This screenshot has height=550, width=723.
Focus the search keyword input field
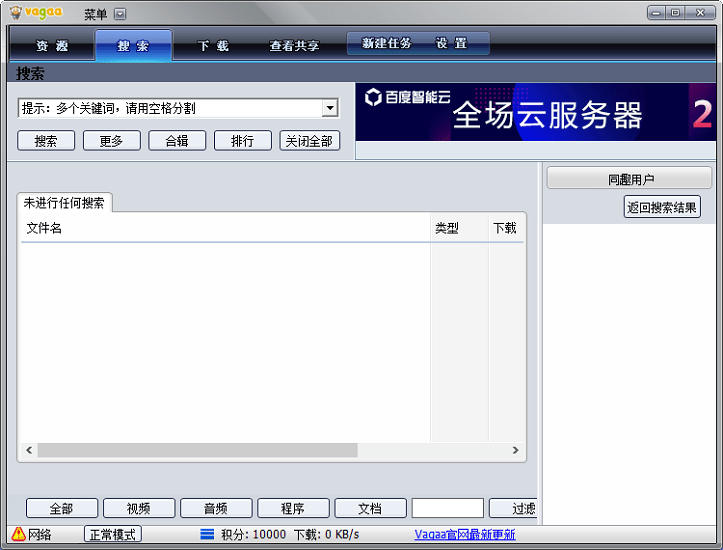pyautogui.click(x=171, y=108)
